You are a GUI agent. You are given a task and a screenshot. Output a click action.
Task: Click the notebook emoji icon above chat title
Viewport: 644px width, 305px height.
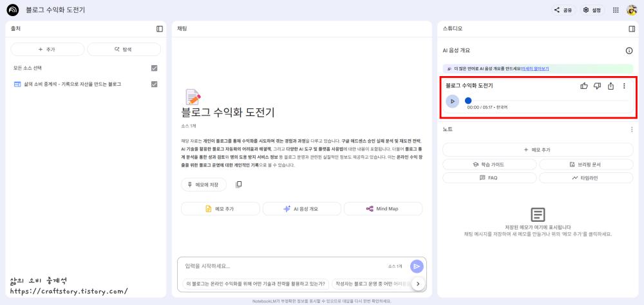tap(193, 97)
